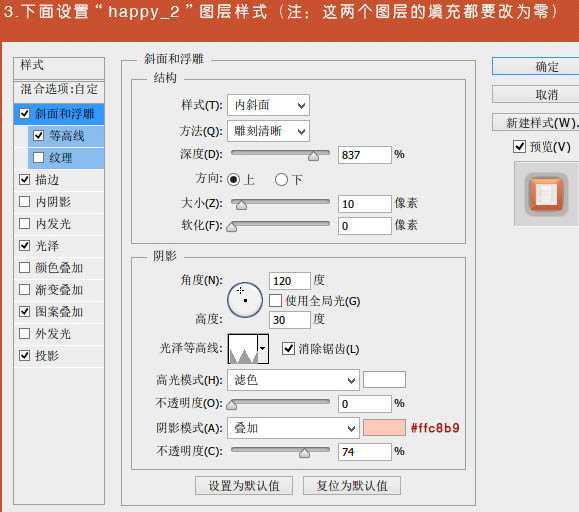
Task: Click shadow 不透明度(C) slider handle
Action: 304,453
